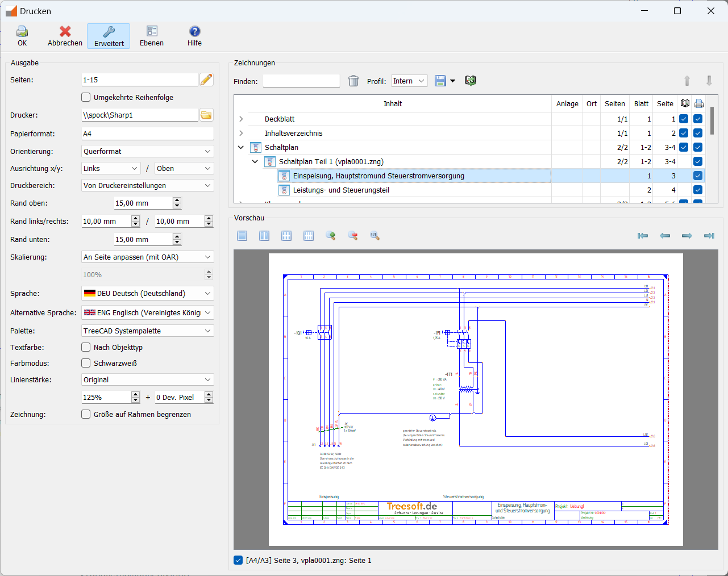Check Größe auf Rahmen begrenzen
Viewport: 728px width, 576px height.
(86, 415)
